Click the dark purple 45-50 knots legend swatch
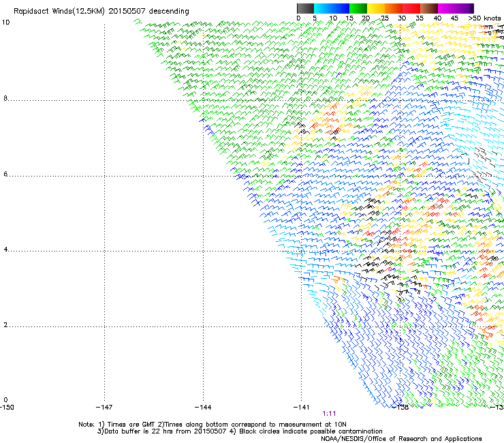Screen dimensions: 504x443 (x=464, y=8)
